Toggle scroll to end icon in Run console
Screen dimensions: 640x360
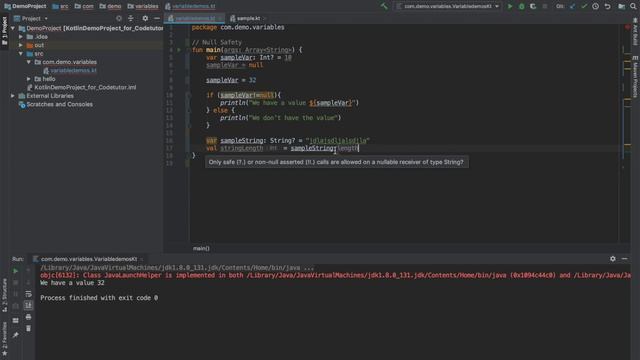[28, 305]
